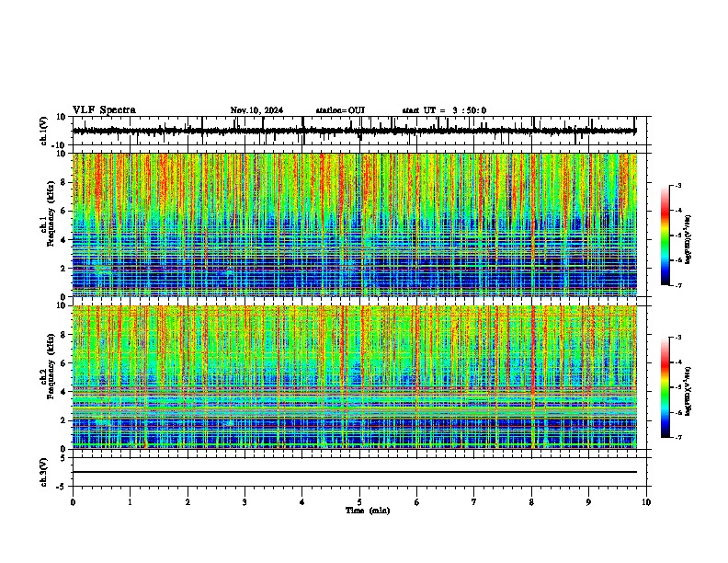Select the ch.2 spectrogram panel
The height and width of the screenshot is (563, 728).
click(x=355, y=377)
